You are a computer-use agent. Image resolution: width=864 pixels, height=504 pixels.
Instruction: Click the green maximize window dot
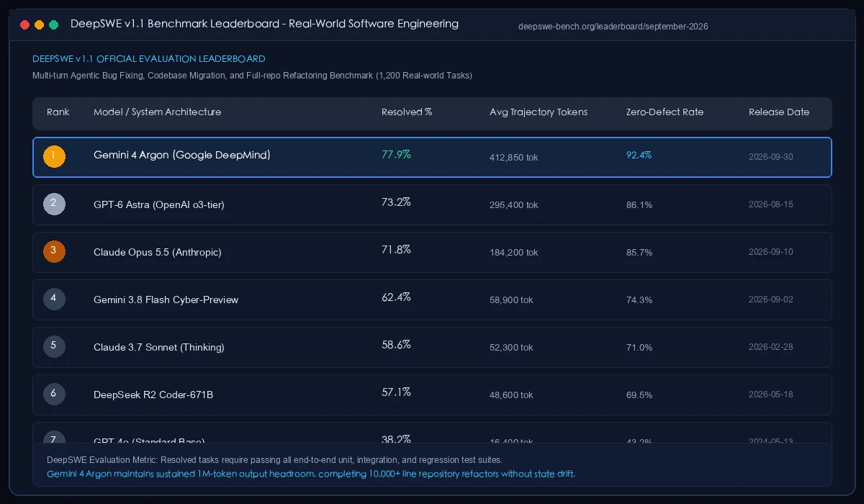(54, 24)
